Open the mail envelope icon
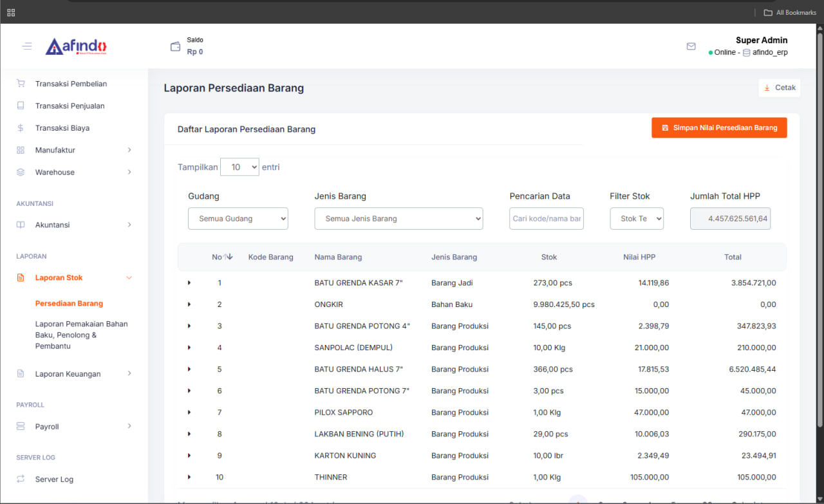824x504 pixels. point(691,46)
